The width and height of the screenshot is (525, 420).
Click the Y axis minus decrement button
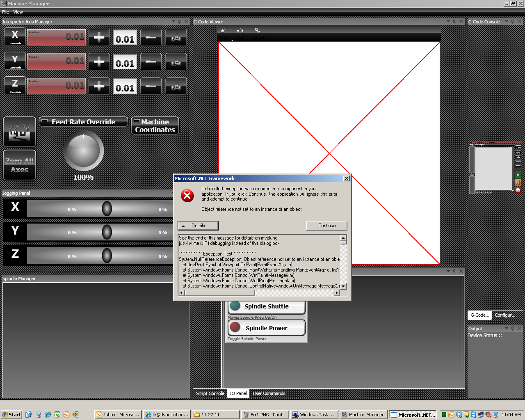pyautogui.click(x=151, y=62)
